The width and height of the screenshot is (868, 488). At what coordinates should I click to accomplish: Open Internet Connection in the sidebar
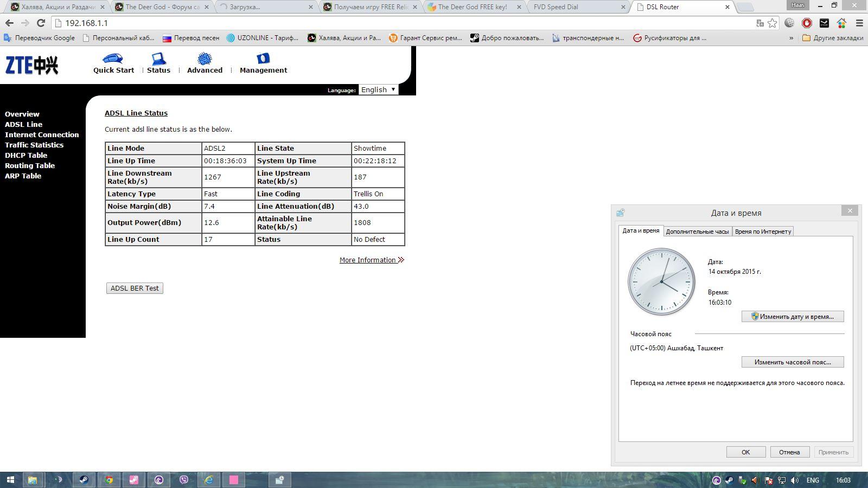(x=42, y=134)
